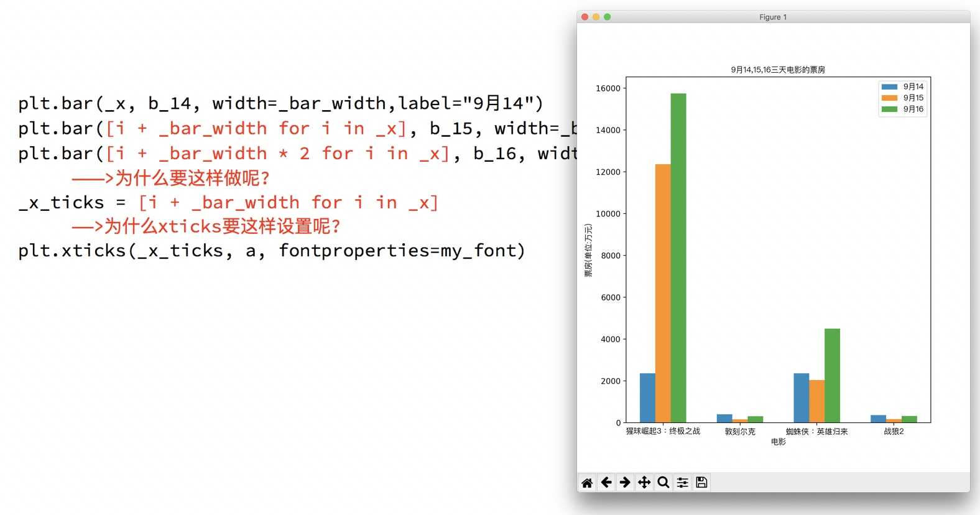Screen dimensions: 980x515
Task: Go forward to next view arrow
Action: coord(625,483)
